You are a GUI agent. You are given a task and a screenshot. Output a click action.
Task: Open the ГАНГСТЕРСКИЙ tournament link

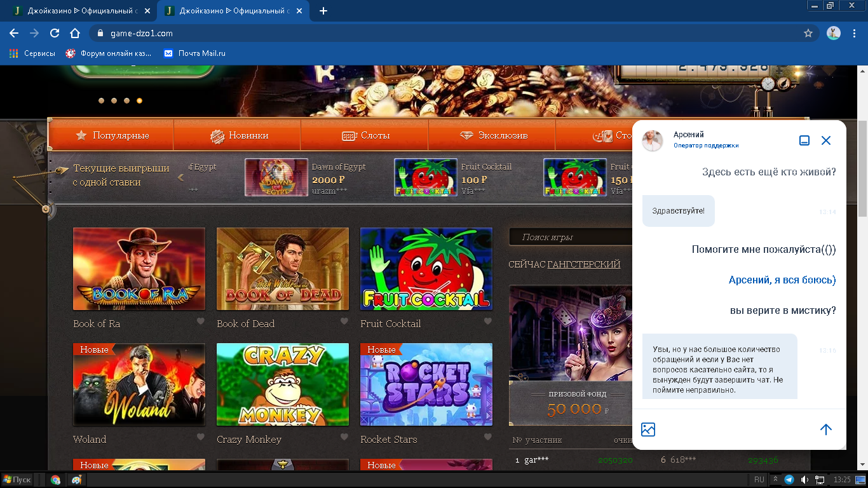584,264
